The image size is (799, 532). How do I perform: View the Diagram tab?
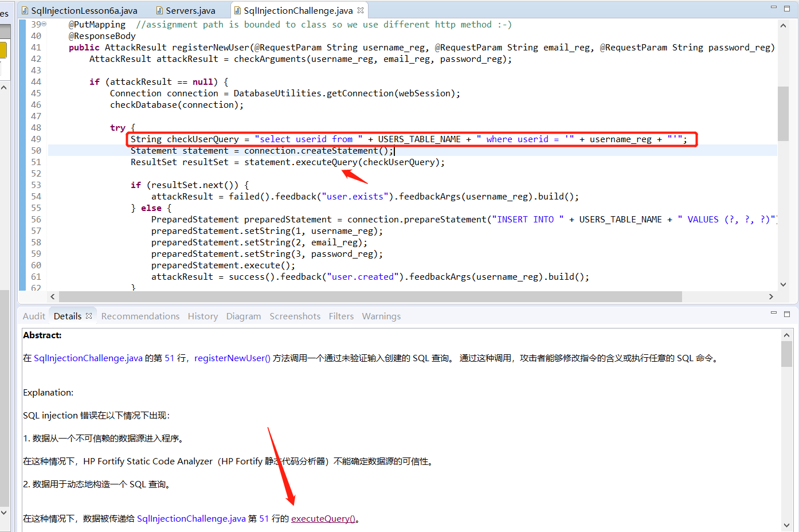click(x=243, y=316)
